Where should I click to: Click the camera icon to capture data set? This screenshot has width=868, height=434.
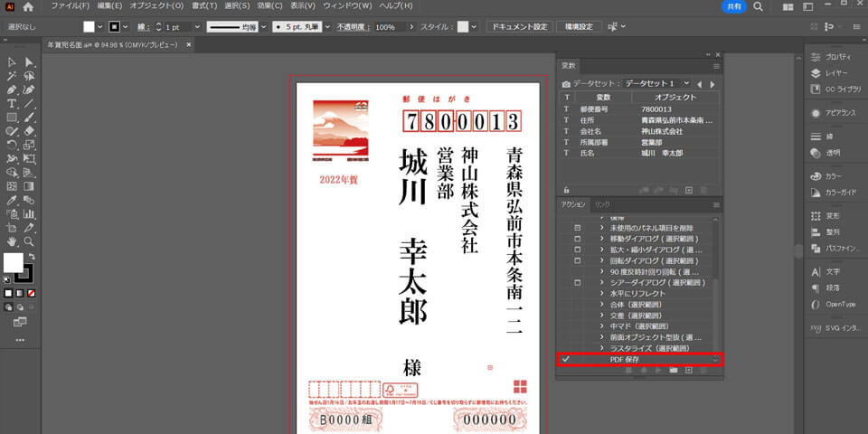tap(567, 83)
